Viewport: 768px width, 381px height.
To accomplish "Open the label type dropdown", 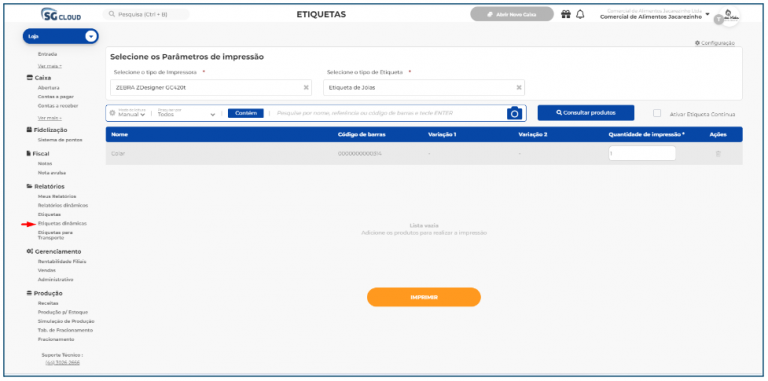I will (424, 87).
